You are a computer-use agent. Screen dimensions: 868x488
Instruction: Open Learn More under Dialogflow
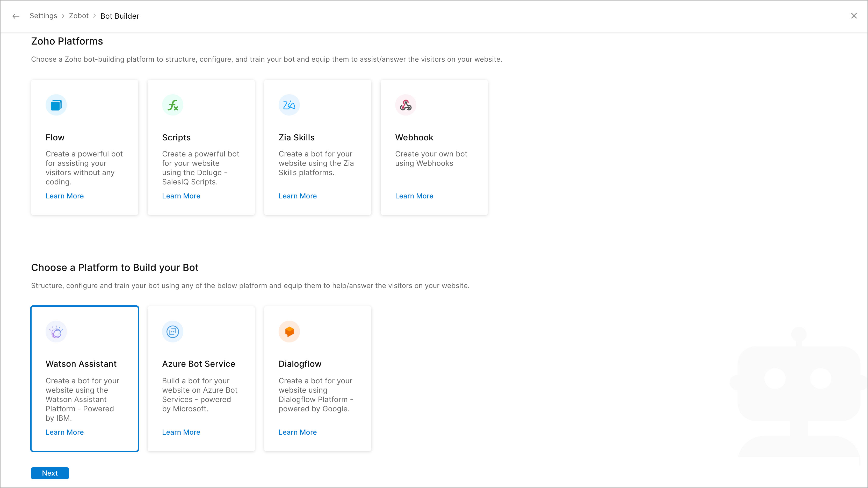click(297, 432)
